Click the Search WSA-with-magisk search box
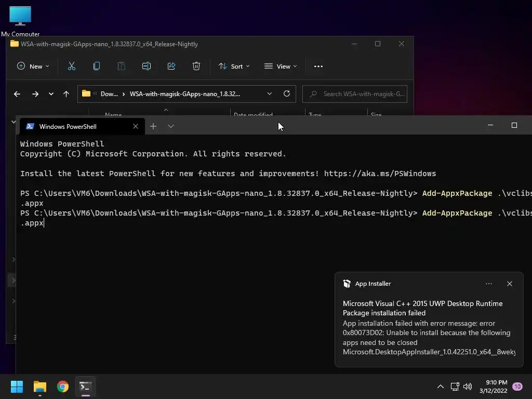 tap(355, 94)
